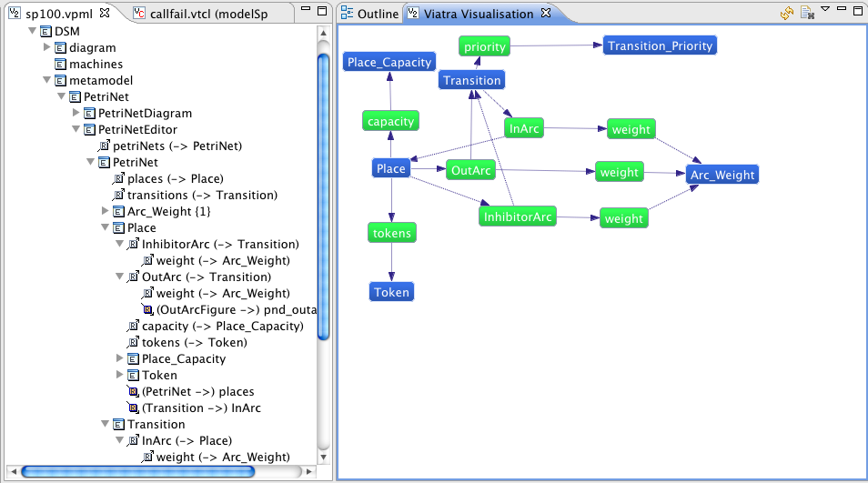Click relation icon of tokens (-> Token)
The image size is (868, 483).
click(x=133, y=343)
